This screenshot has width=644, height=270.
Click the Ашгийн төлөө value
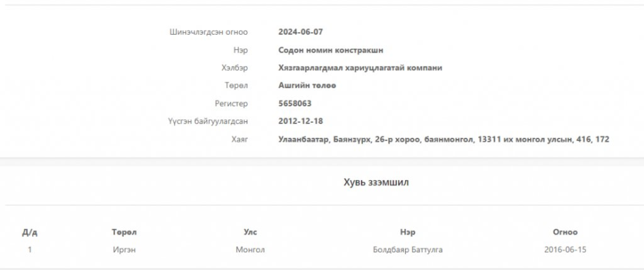click(307, 86)
